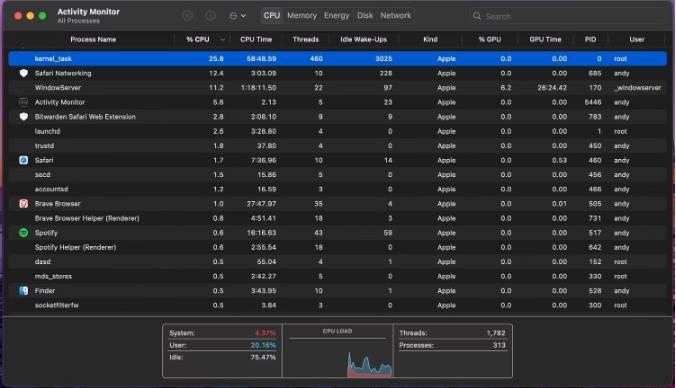676x388 pixels.
Task: Select the Bitwarden Safari Web Extension name
Action: pyautogui.click(x=85, y=117)
